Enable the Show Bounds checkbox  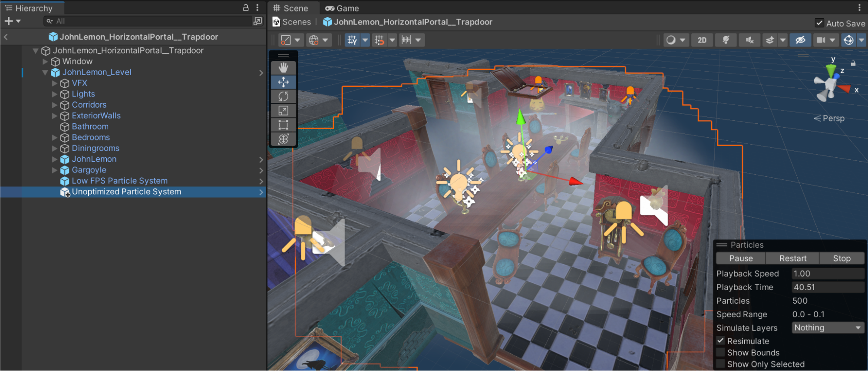(x=721, y=353)
